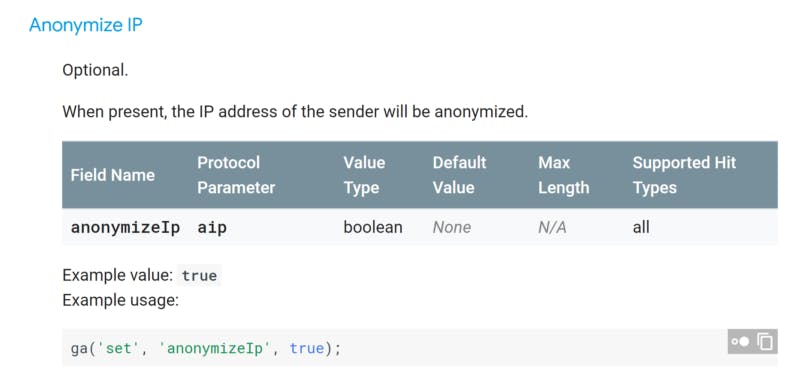Image resolution: width=800 pixels, height=381 pixels.
Task: Copy the code sample to clipboard
Action: pyautogui.click(x=765, y=341)
